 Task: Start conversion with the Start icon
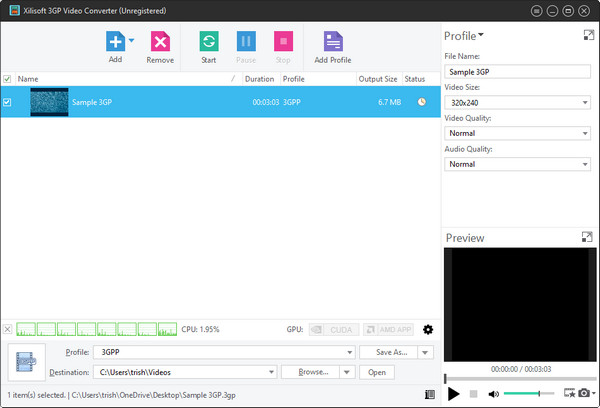(209, 41)
